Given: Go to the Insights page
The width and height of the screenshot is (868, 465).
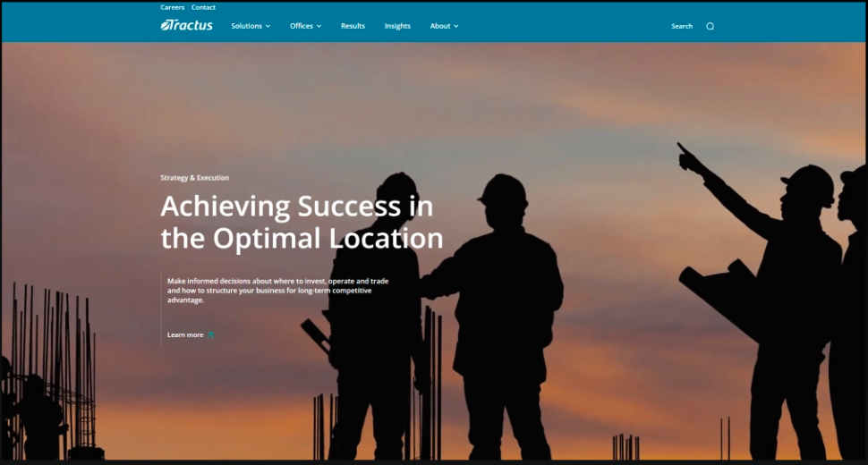Looking at the screenshot, I should (x=397, y=26).
